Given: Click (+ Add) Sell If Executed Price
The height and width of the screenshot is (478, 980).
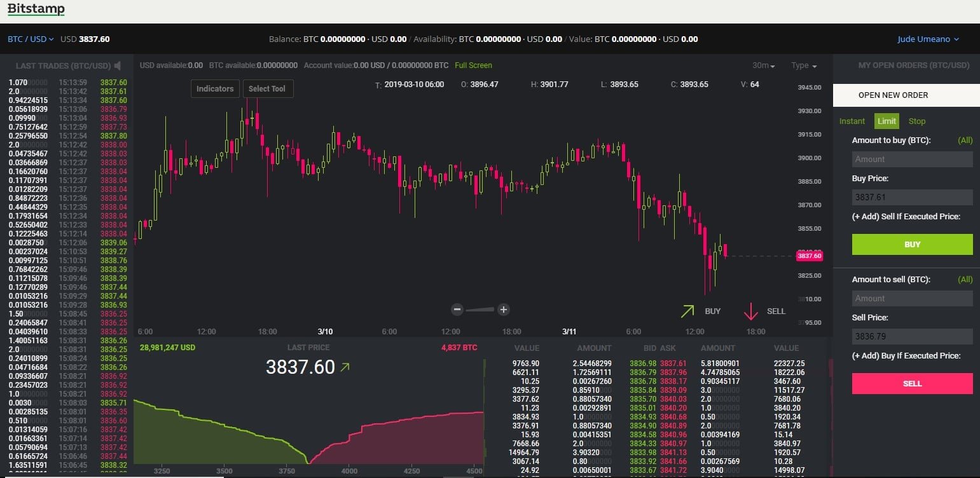Looking at the screenshot, I should point(906,216).
